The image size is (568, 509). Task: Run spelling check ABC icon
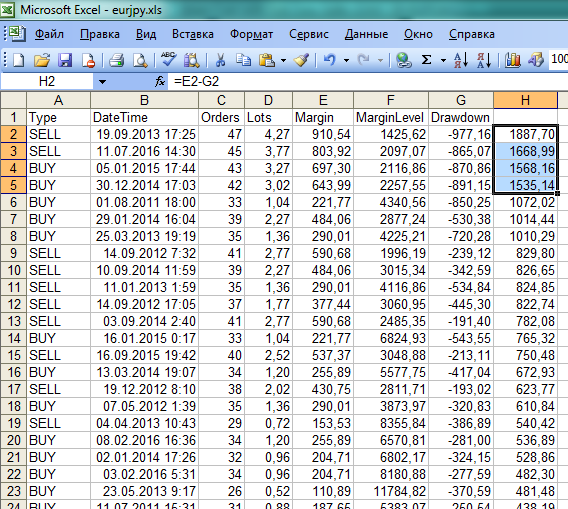pos(168,60)
